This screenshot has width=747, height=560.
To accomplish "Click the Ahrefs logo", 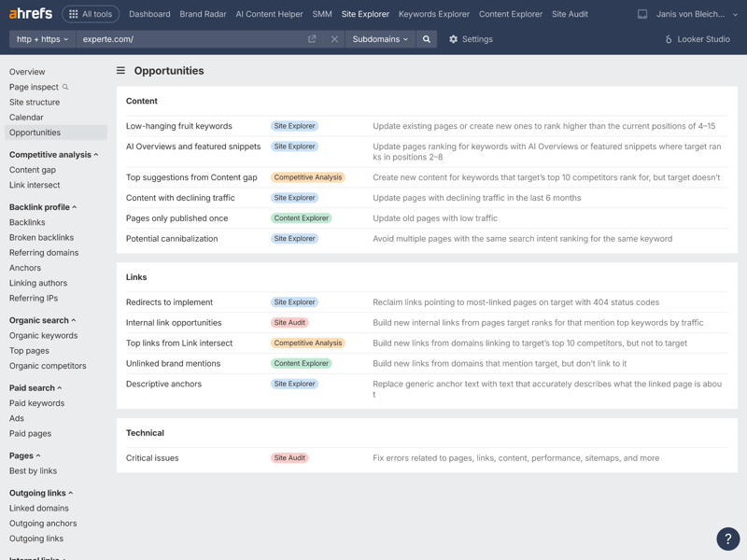I will click(31, 14).
